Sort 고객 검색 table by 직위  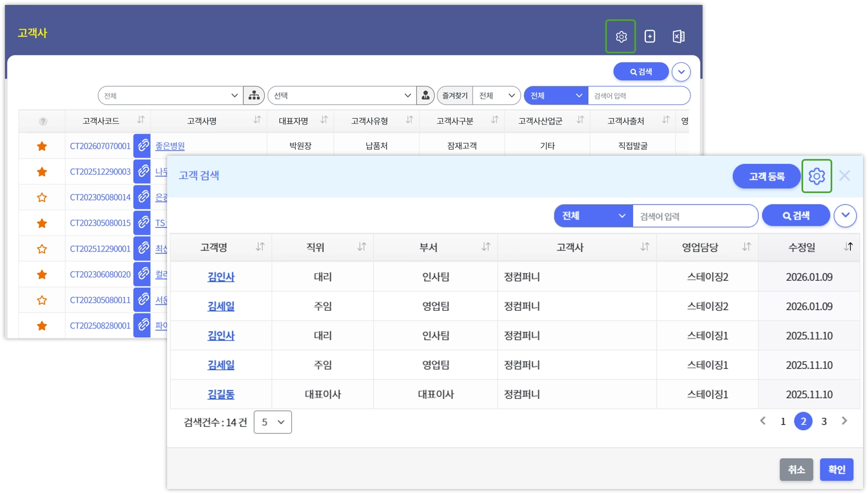pos(362,247)
